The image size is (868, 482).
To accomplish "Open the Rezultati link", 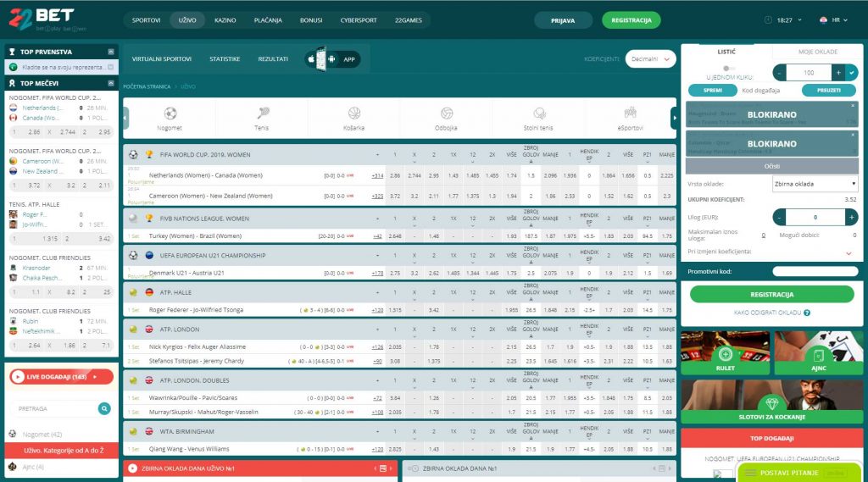I will (x=273, y=59).
